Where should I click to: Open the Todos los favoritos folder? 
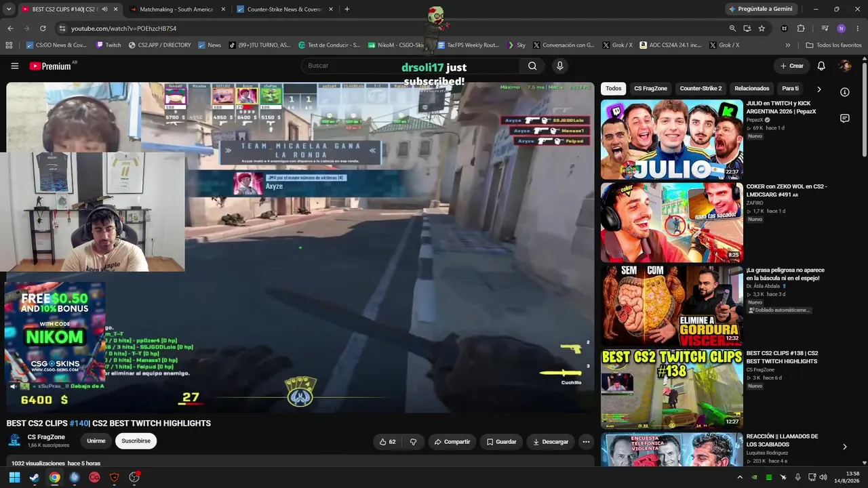(833, 45)
